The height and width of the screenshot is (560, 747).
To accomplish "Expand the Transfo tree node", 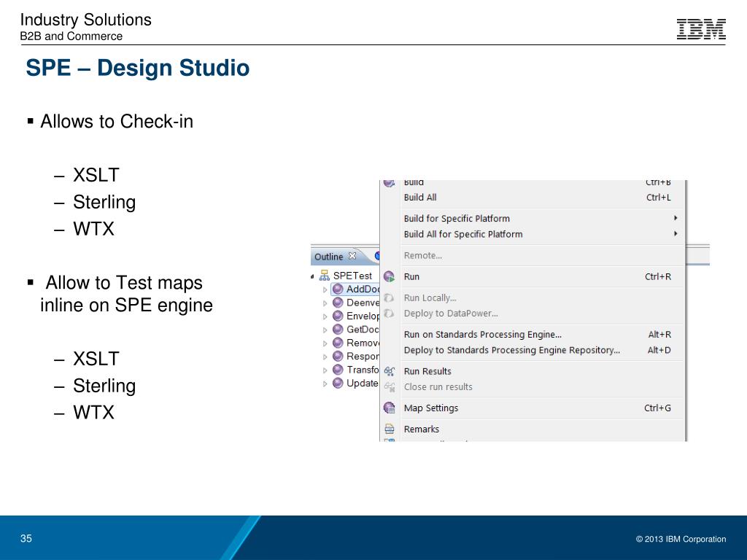I will pyautogui.click(x=325, y=370).
